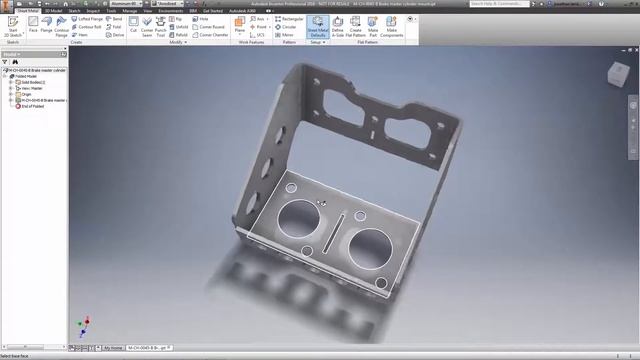Select the Rip tool
Viewport: 640px width, 360px height.
[176, 19]
